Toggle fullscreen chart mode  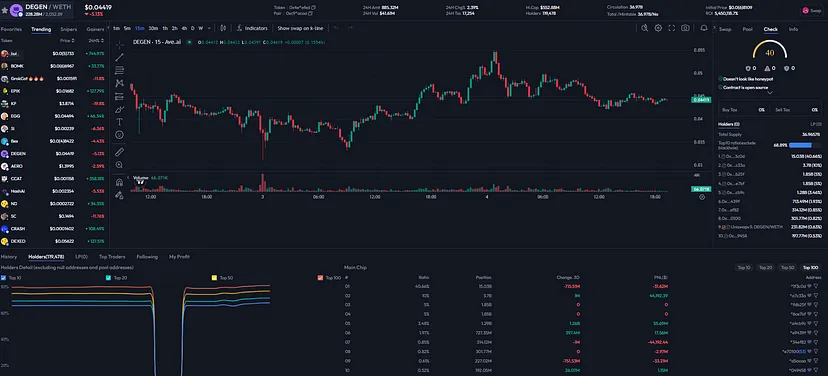tap(672, 28)
